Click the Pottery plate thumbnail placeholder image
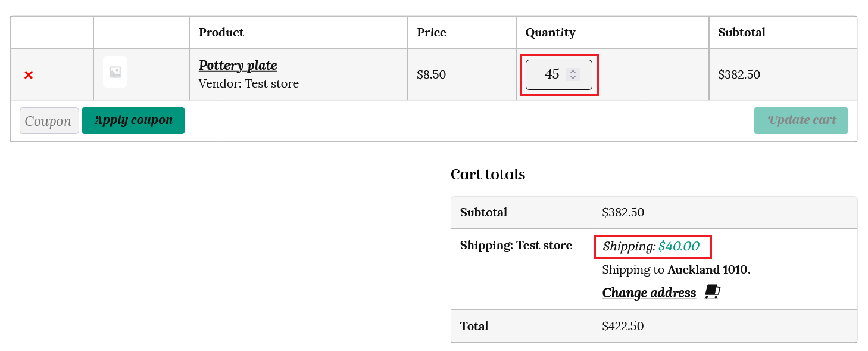 115,72
